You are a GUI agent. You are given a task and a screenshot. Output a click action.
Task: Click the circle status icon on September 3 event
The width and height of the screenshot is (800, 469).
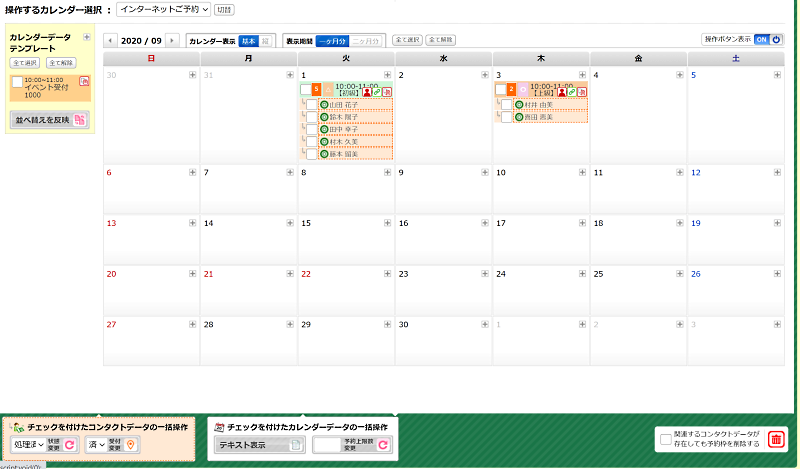(523, 90)
